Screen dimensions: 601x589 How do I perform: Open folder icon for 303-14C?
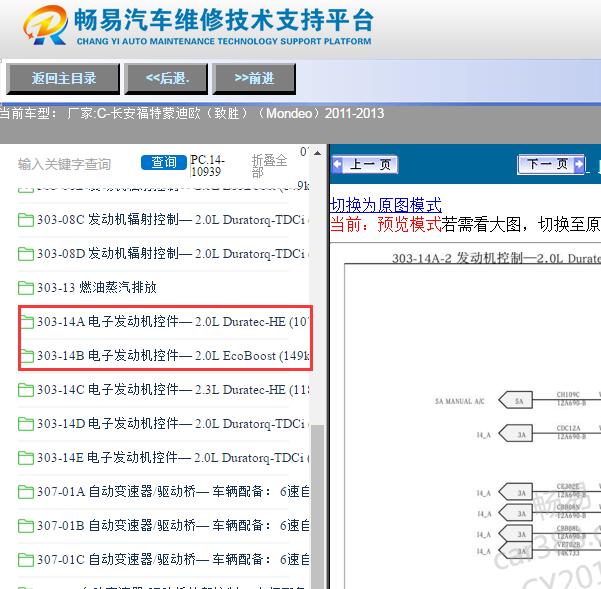click(26, 390)
